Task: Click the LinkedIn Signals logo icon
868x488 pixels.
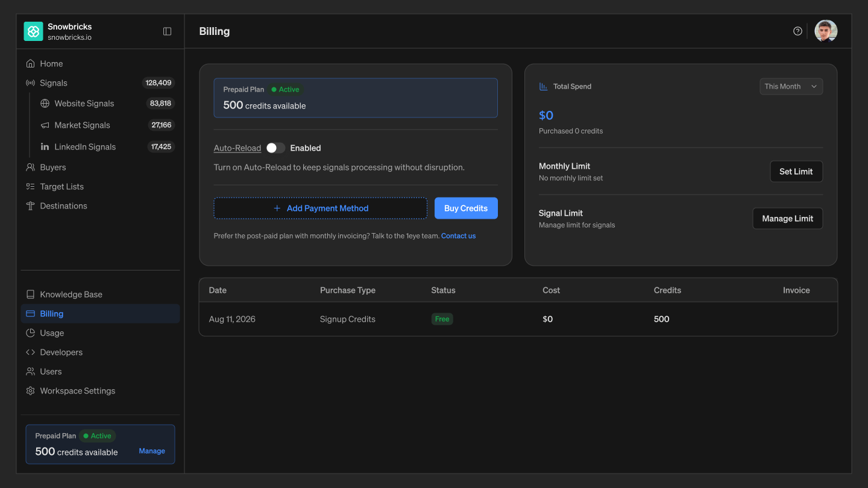Action: pos(45,147)
